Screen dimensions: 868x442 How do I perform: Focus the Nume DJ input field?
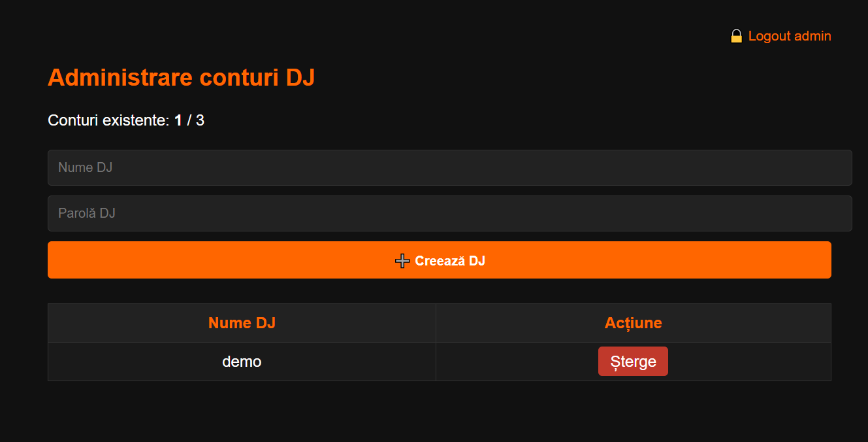(x=449, y=167)
